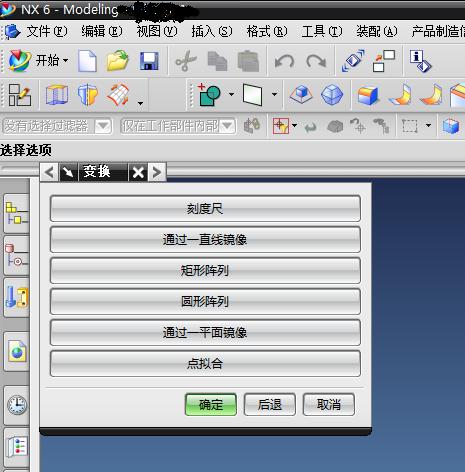Expand the selection filter dropdown
The height and width of the screenshot is (472, 465).
pos(103,126)
